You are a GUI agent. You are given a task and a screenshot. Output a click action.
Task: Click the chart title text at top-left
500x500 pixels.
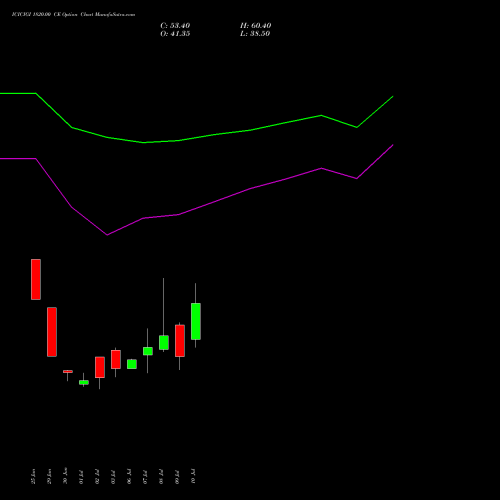pyautogui.click(x=73, y=15)
